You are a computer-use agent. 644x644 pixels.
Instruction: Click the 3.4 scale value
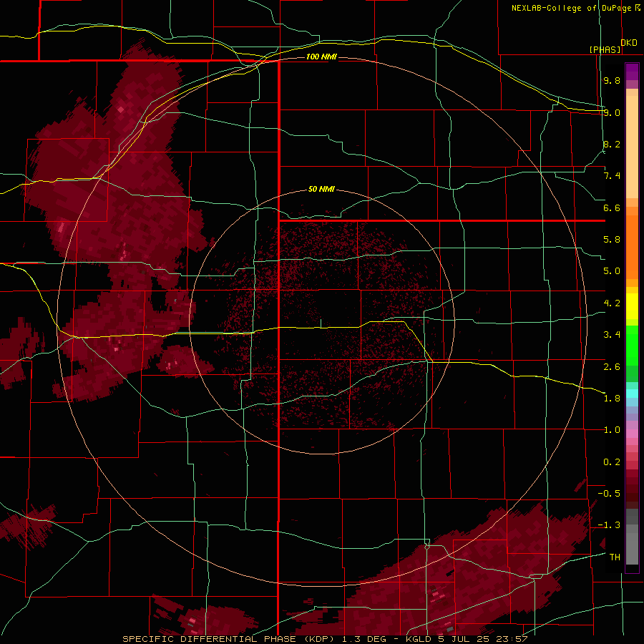[612, 335]
